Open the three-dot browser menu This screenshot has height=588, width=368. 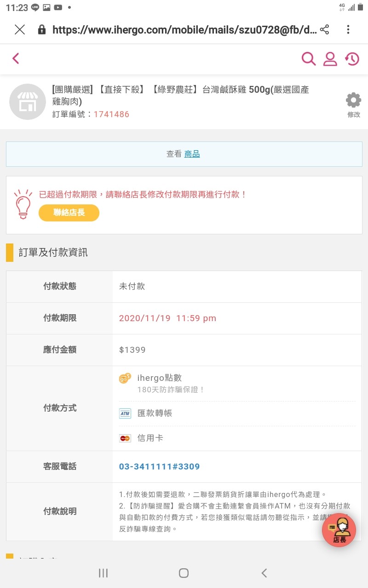coord(348,30)
